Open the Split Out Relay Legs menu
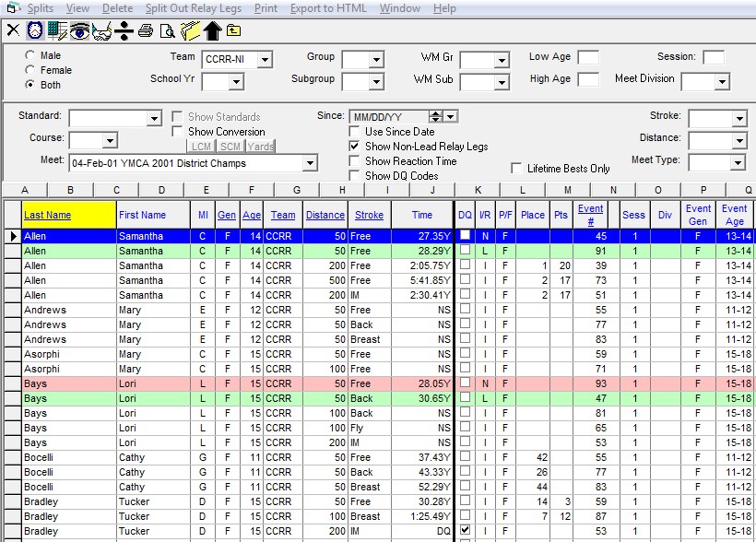Screen dimensions: 756x542 (194, 8)
